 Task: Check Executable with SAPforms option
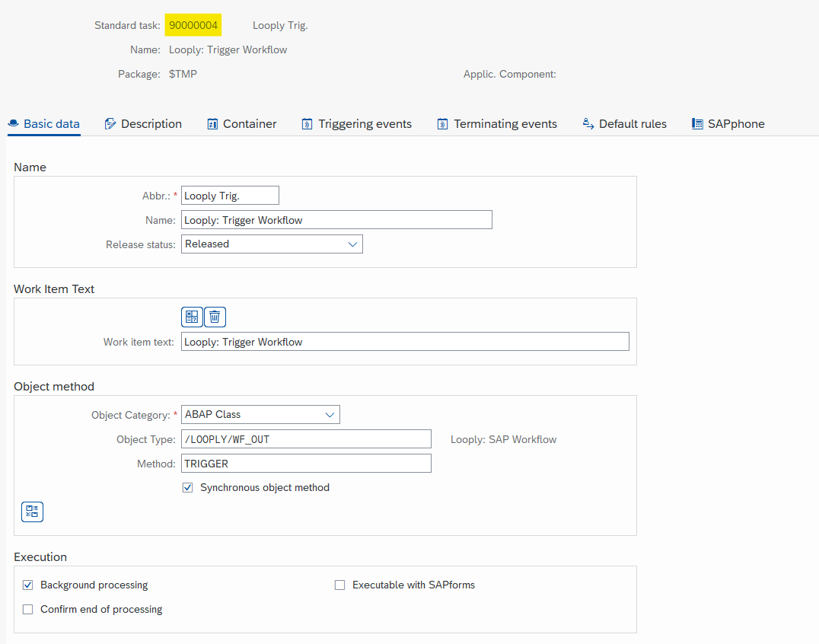[x=340, y=585]
